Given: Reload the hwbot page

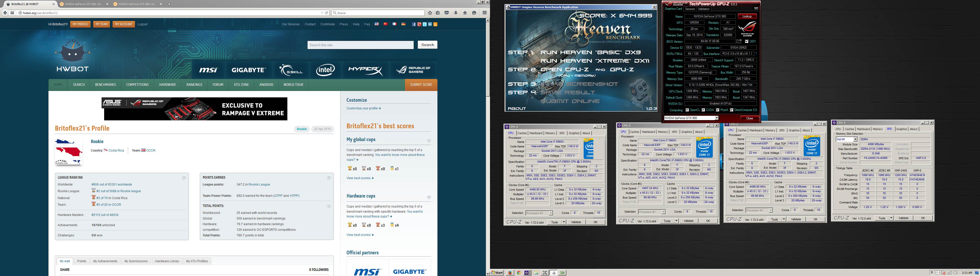Looking at the screenshot, I should 326,13.
